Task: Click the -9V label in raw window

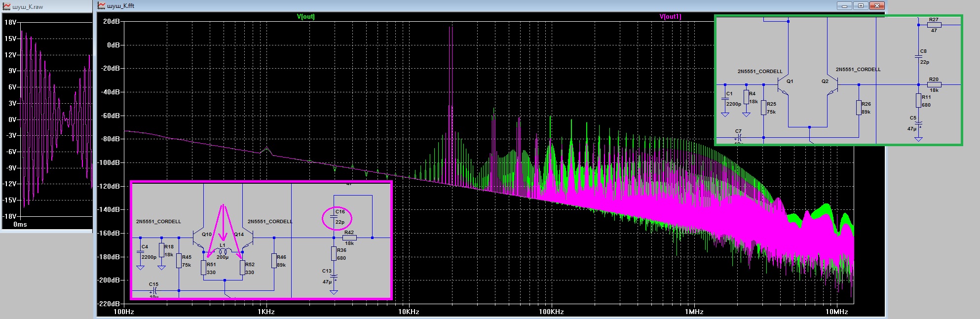Action: tap(11, 168)
